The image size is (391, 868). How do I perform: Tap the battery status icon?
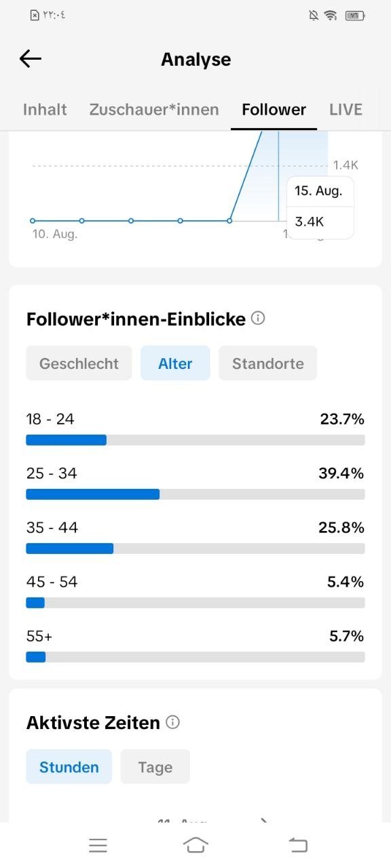(354, 15)
